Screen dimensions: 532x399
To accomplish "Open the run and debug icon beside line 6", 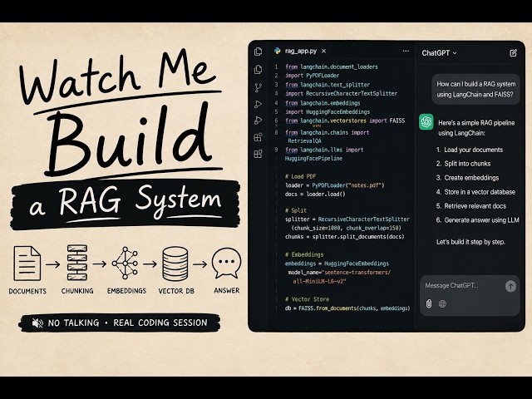I will point(259,121).
